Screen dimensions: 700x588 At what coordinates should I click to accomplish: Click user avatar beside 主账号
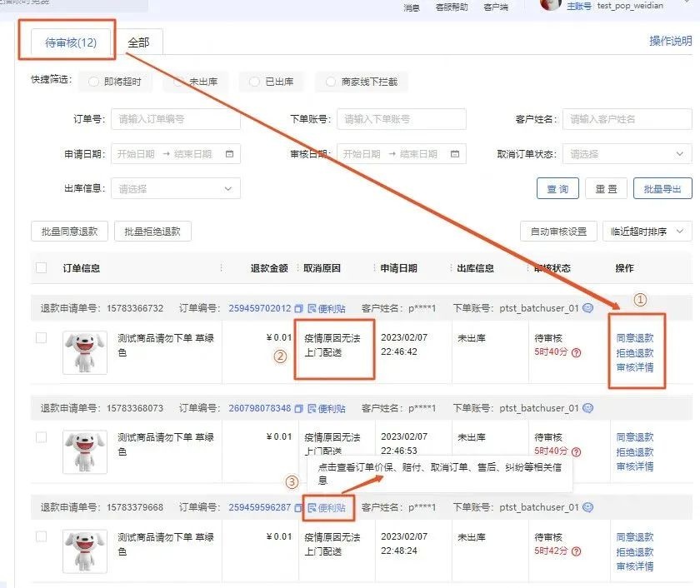[x=550, y=5]
